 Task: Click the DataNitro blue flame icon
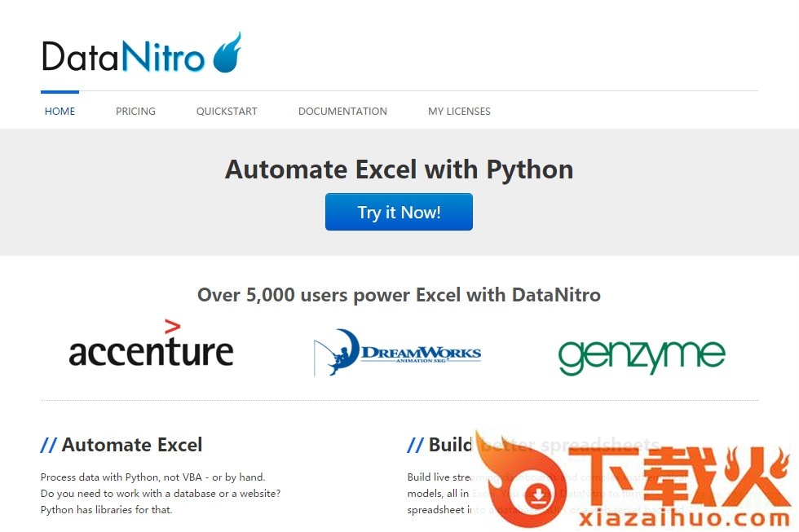[x=227, y=54]
